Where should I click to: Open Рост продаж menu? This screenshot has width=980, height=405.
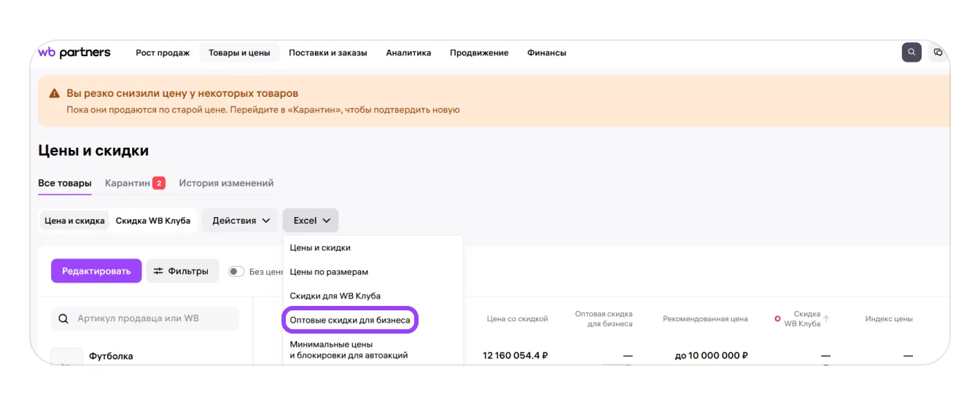coord(163,52)
